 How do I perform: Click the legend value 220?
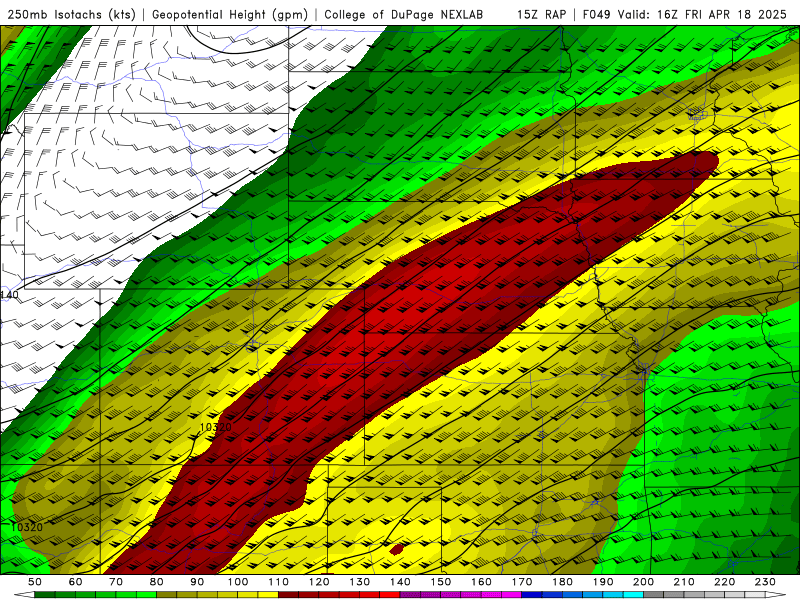pyautogui.click(x=724, y=582)
